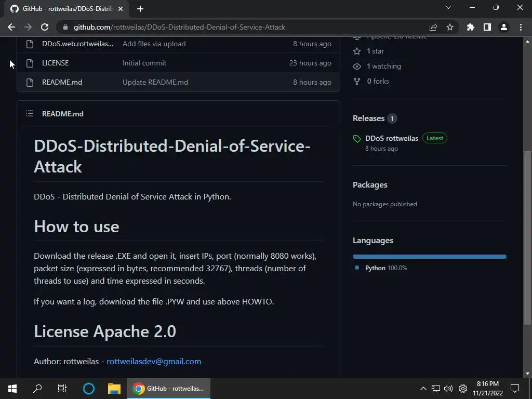Open the notification center icon
Screen dimensions: 532x399
click(515, 389)
